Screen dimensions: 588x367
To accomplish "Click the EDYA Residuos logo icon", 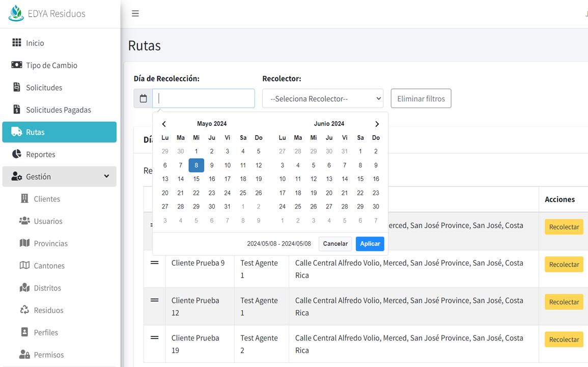I will click(x=16, y=13).
